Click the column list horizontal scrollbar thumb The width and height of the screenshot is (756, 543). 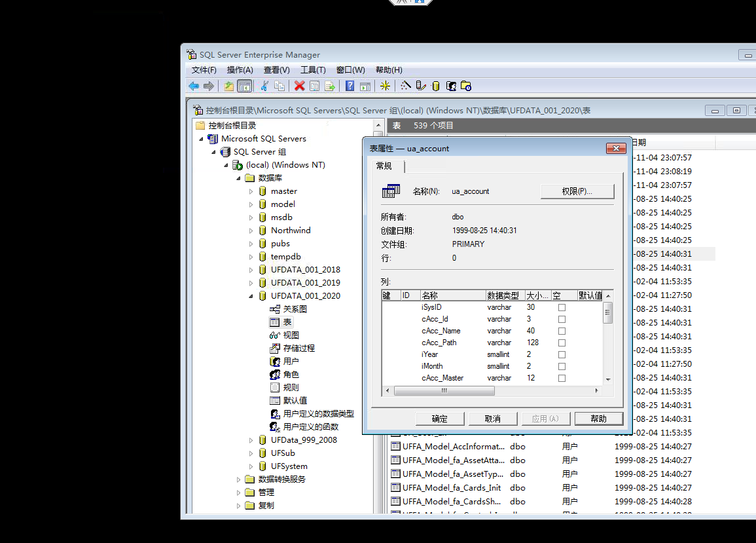[x=444, y=390]
